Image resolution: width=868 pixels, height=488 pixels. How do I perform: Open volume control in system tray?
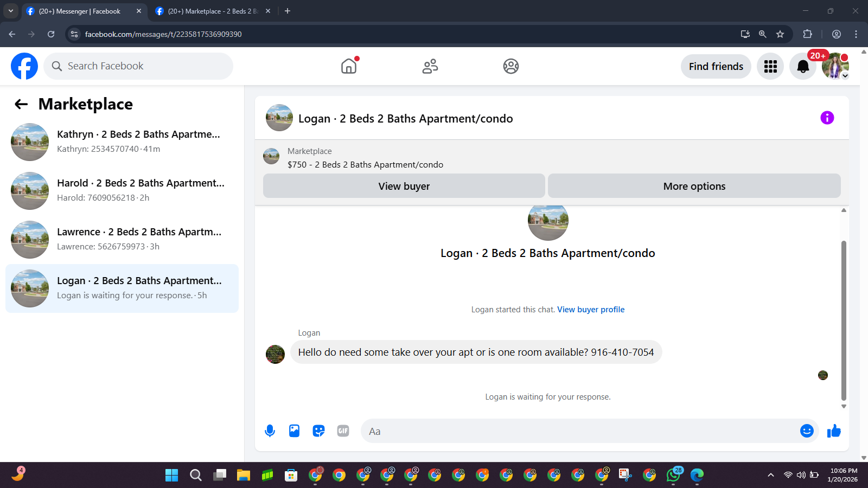[x=801, y=475]
